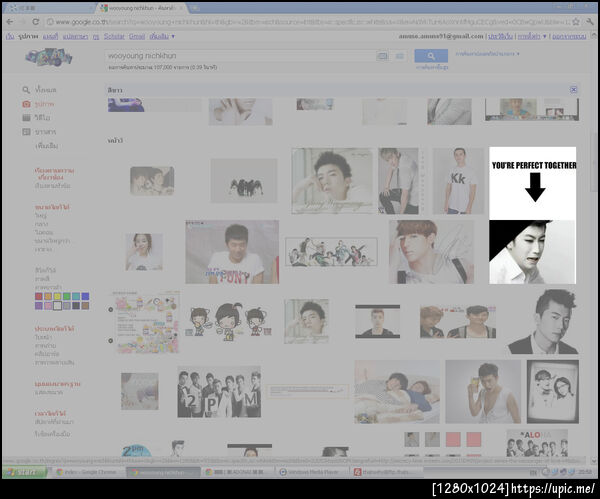600x499 pixels.
Task: Open the 2PM black-and-white group thumbnail
Action: [x=219, y=391]
